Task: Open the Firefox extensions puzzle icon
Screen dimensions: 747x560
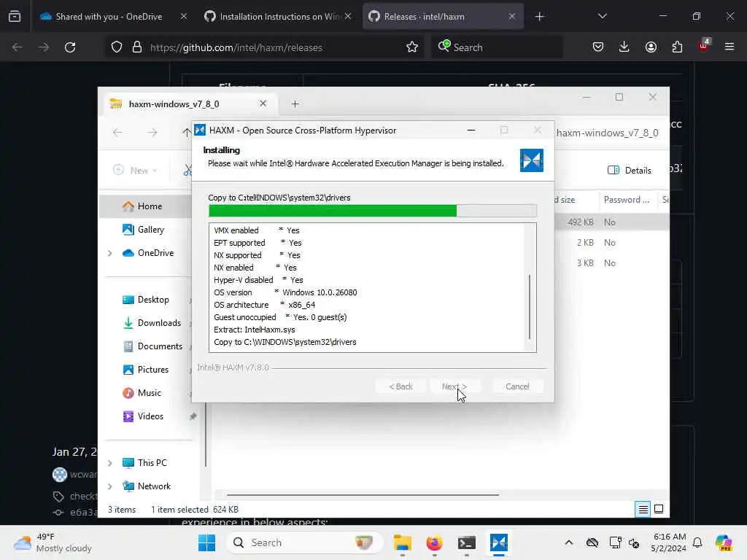Action: click(x=677, y=47)
